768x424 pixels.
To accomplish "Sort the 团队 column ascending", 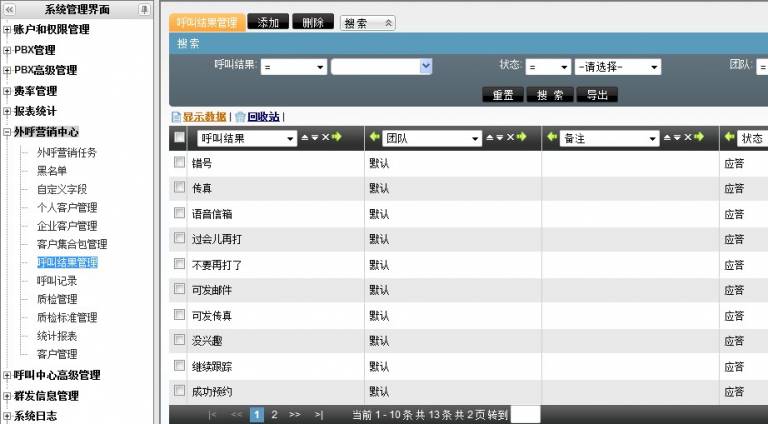I will [482, 138].
